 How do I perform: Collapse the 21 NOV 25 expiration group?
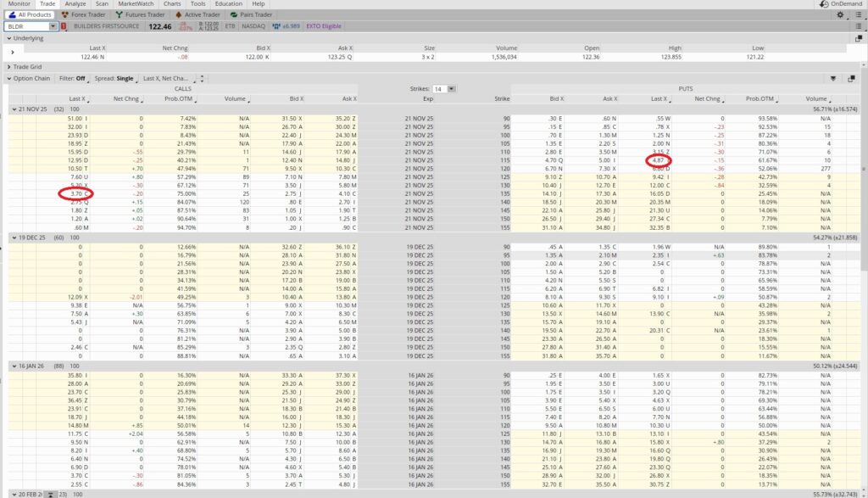pyautogui.click(x=12, y=109)
